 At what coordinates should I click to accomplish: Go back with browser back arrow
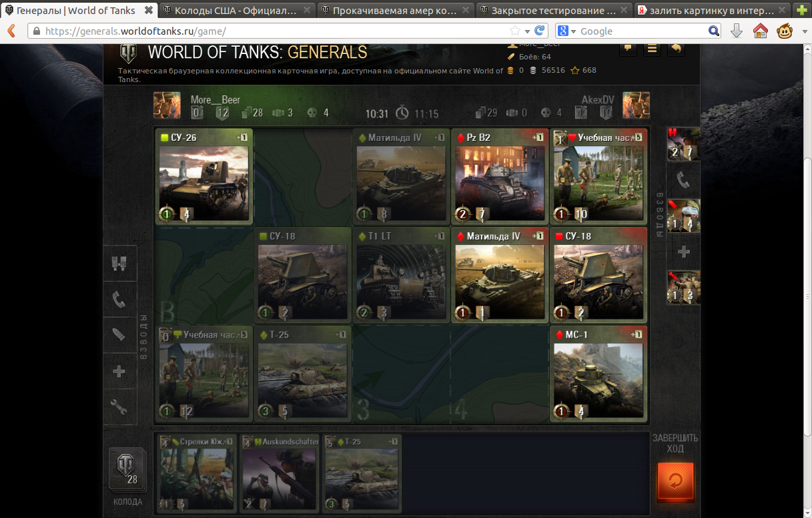(11, 31)
